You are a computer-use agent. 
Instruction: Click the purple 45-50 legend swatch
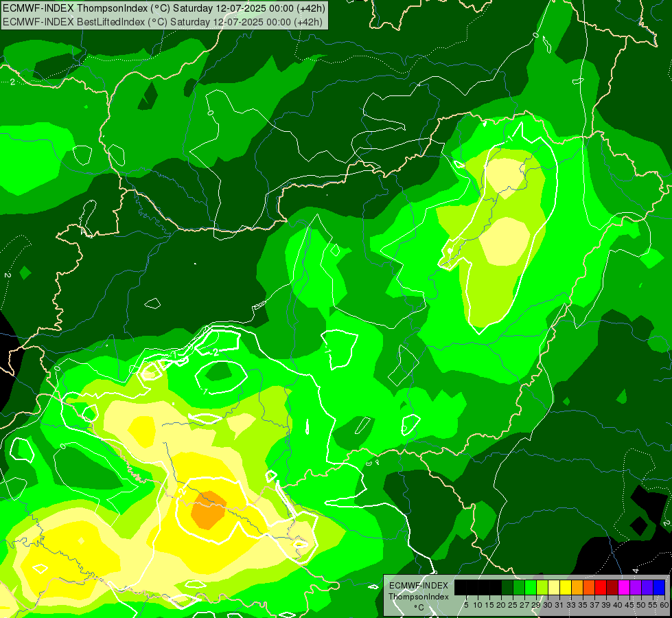[x=636, y=587]
